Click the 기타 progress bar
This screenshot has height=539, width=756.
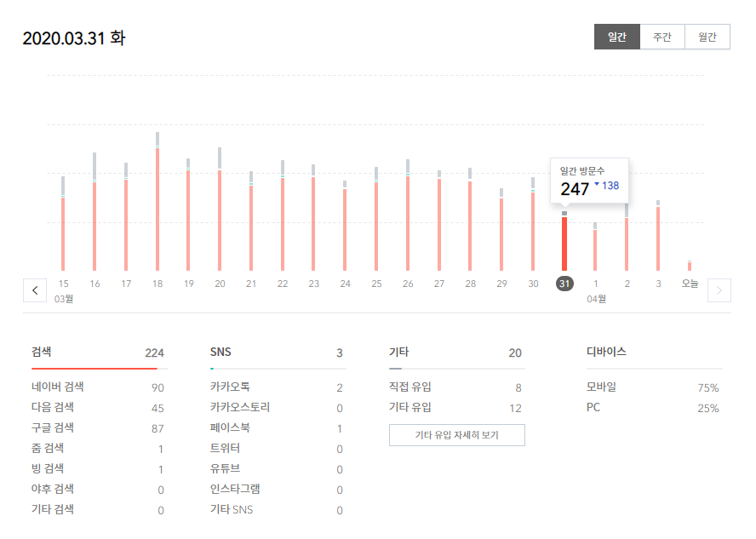pos(457,369)
